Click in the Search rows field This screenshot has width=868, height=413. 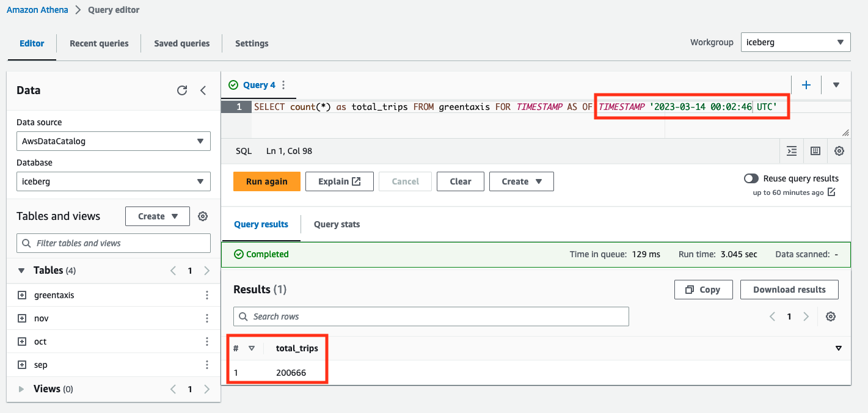428,316
